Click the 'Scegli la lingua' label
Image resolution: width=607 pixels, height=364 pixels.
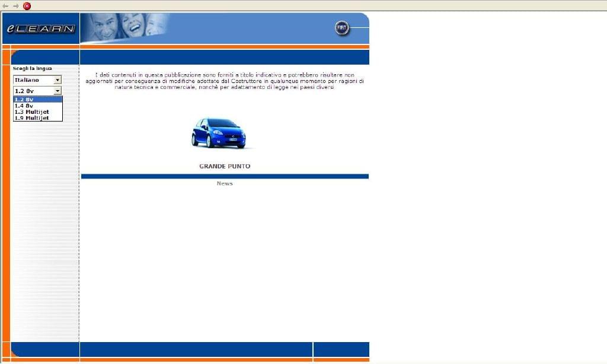33,69
